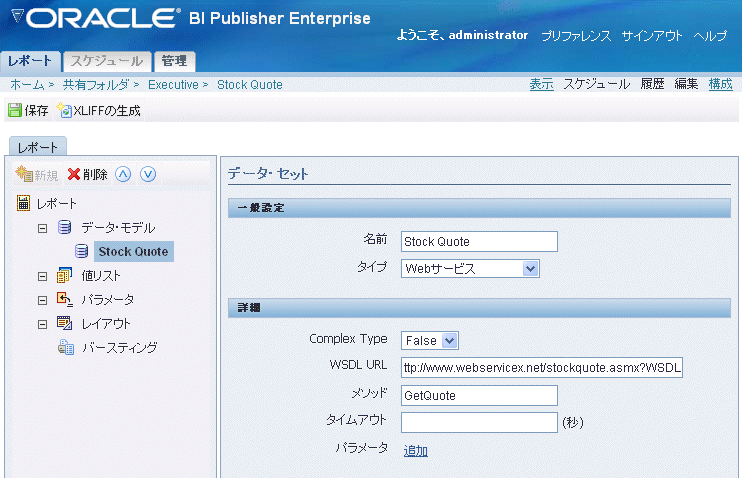Go to ホーム breadcrumb

point(27,85)
